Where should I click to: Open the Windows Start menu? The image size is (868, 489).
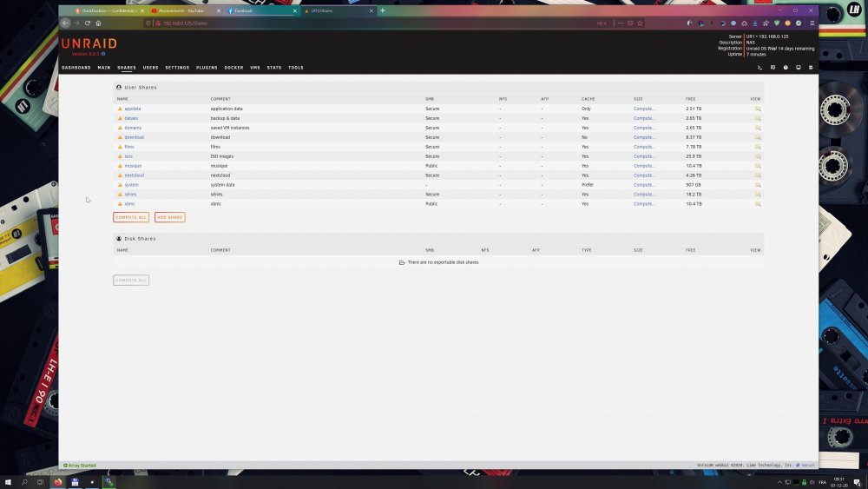[x=8, y=482]
